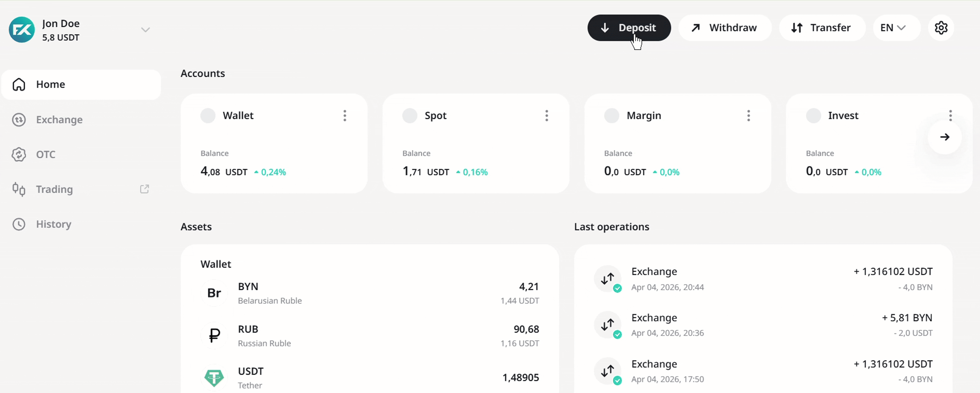Screen dimensions: 980x393
Task: Open the settings gear icon
Action: pyautogui.click(x=941, y=28)
